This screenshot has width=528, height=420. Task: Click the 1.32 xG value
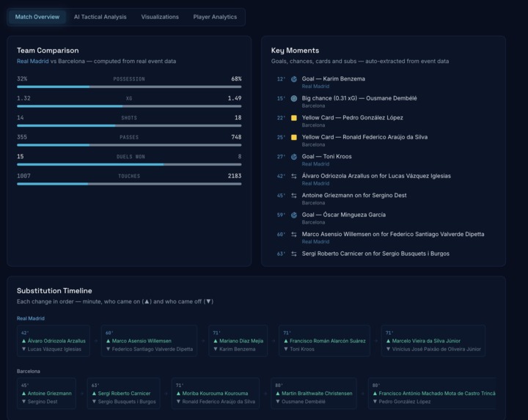point(23,98)
